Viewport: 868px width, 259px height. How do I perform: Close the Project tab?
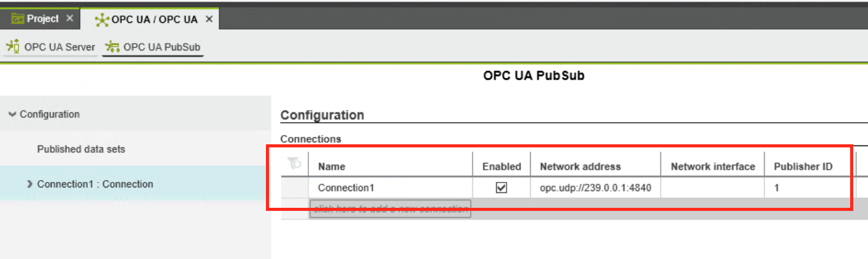coord(70,18)
